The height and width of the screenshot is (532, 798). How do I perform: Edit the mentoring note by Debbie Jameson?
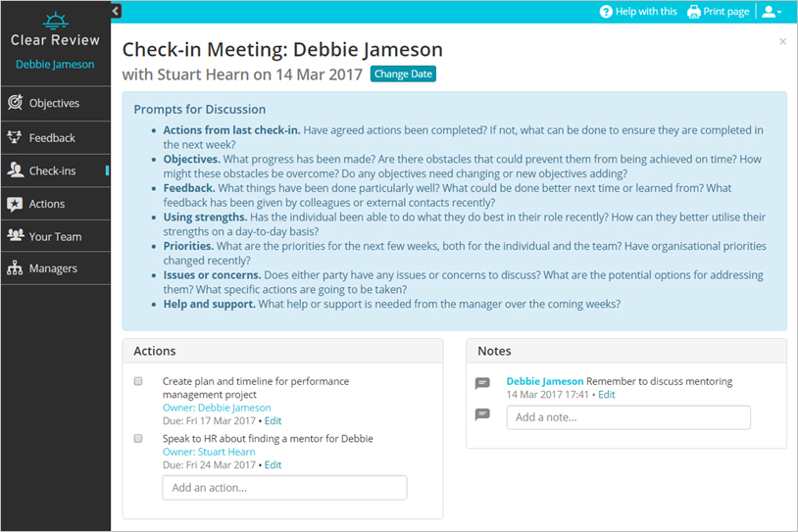[607, 395]
